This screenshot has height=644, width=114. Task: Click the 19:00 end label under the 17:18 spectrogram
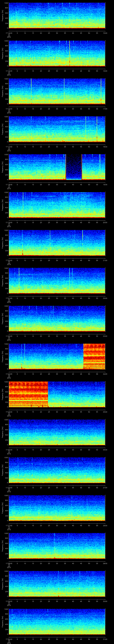[105, 184]
